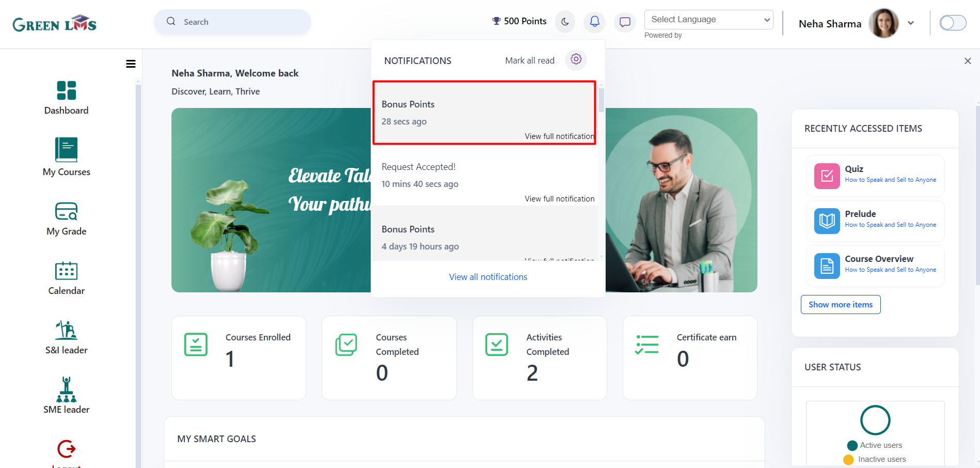
Task: View full notification for Request Accepted
Action: click(x=560, y=199)
